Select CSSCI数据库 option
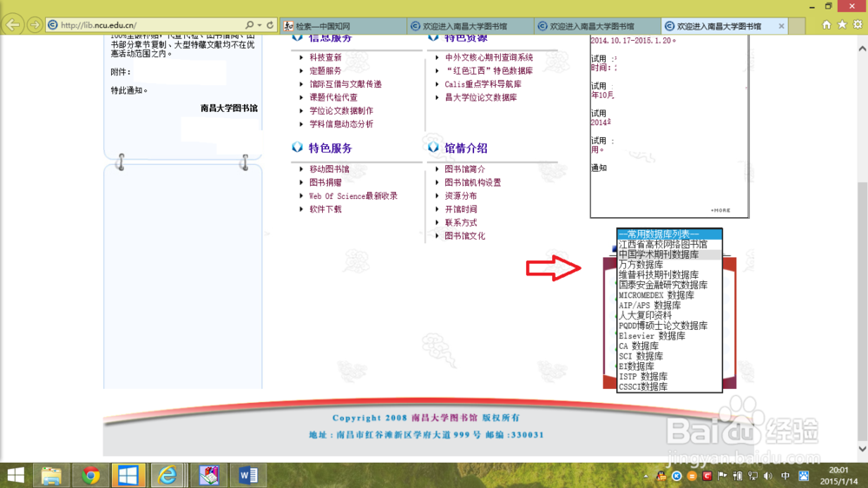The width and height of the screenshot is (868, 488). (x=669, y=386)
